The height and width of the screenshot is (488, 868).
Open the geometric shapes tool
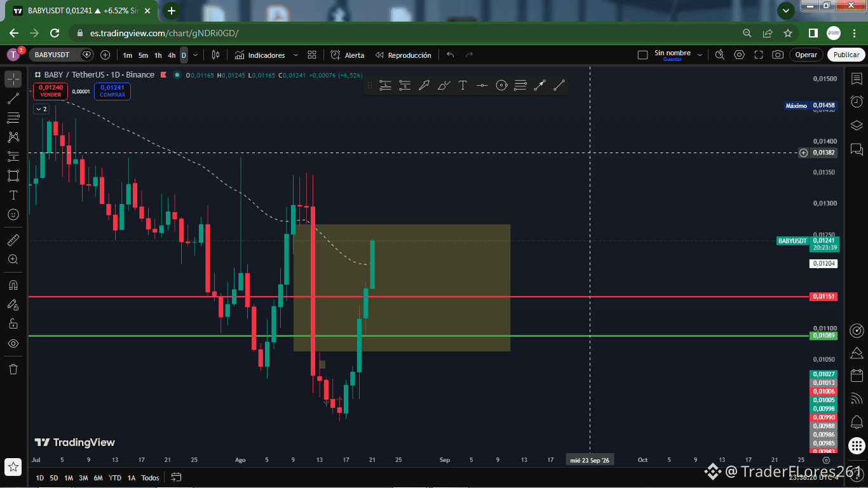pyautogui.click(x=13, y=176)
